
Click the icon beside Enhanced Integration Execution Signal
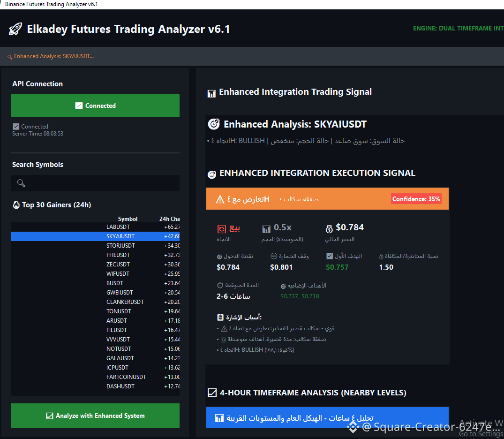pos(212,174)
